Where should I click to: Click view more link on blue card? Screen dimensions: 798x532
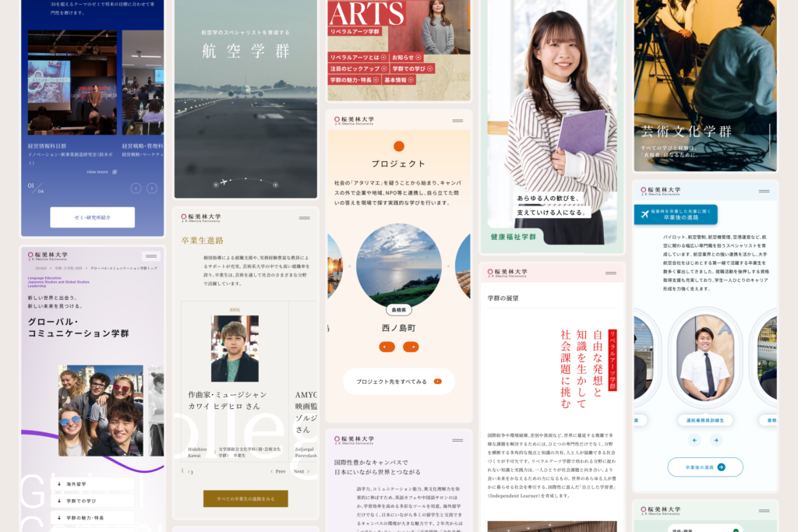point(102,172)
